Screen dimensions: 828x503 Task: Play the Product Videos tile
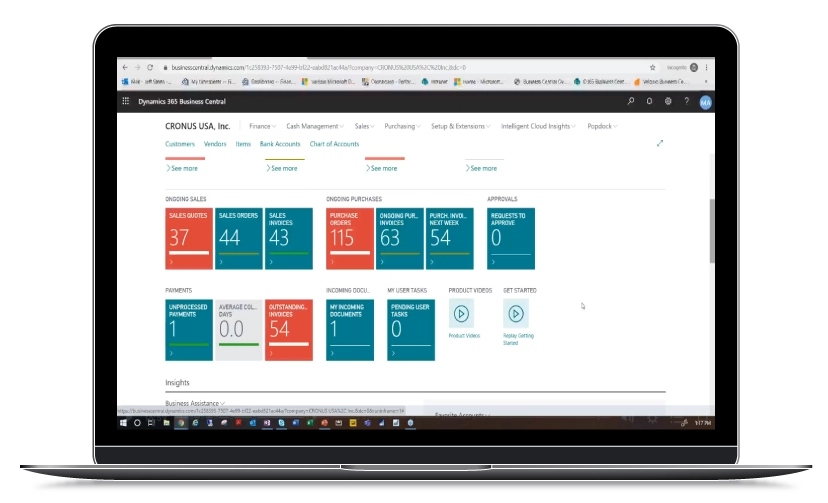click(x=461, y=314)
